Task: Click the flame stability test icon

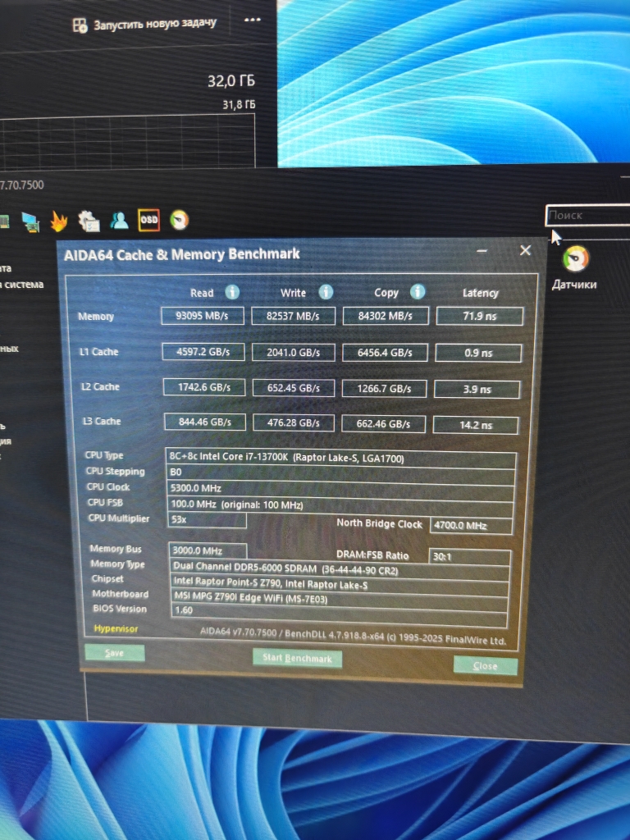Action: 59,221
